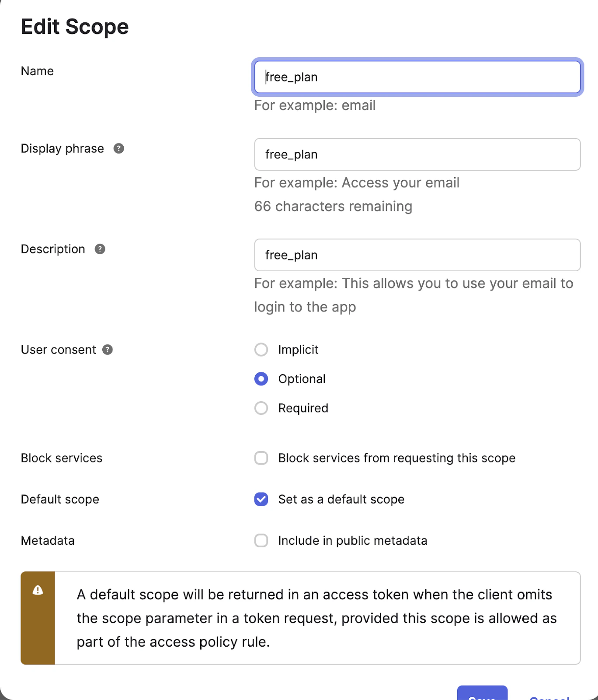Viewport: 598px width, 700px height.
Task: Click the Metadata row label
Action: 47,540
